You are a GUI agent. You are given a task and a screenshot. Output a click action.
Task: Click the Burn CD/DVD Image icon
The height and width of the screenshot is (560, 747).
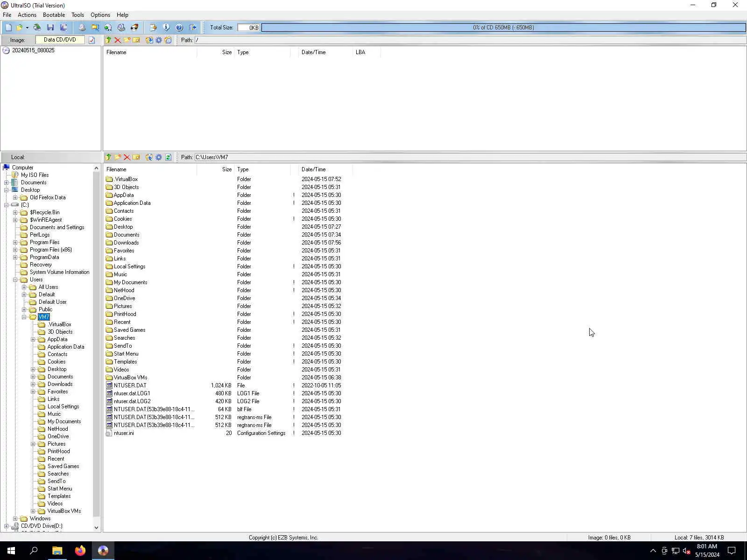click(134, 28)
